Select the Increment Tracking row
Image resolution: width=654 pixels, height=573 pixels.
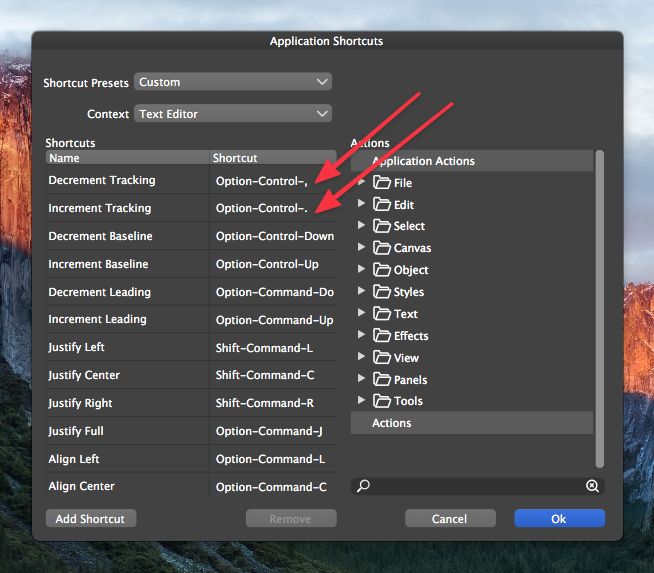pos(191,208)
